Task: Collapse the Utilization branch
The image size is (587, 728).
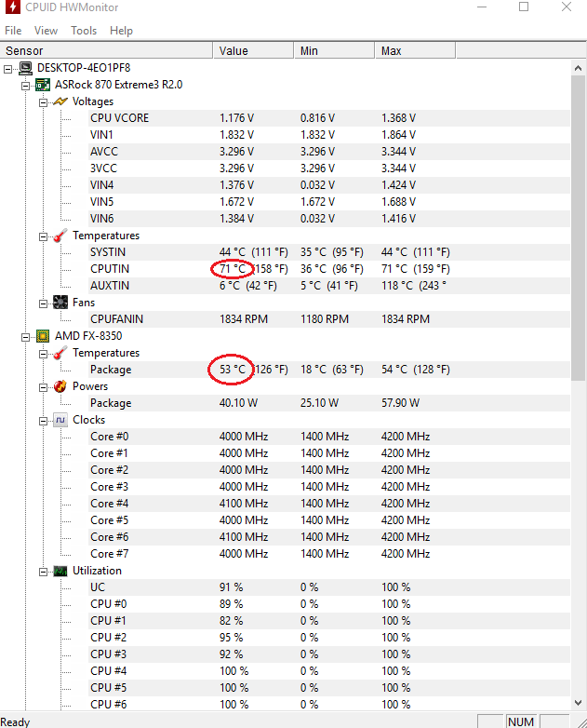Action: click(x=43, y=572)
